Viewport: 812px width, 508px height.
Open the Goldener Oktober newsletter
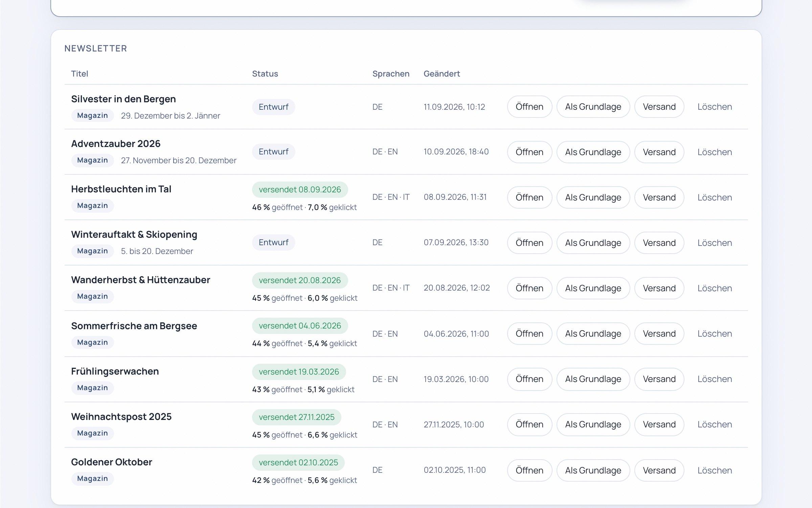tap(529, 470)
